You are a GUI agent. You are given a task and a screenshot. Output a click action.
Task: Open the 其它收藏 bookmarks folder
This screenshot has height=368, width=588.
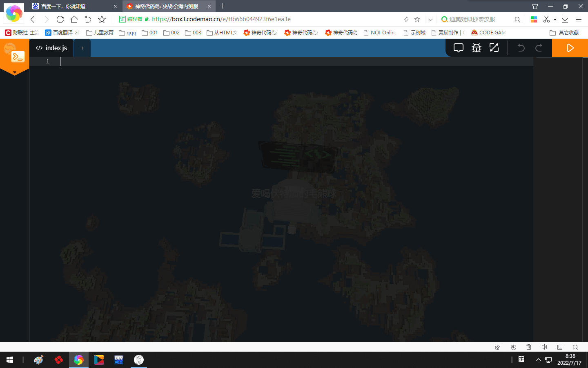click(564, 33)
